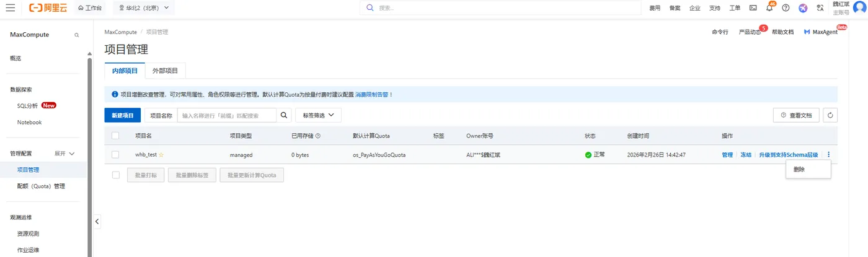The image size is (868, 257).
Task: Click the 新建项目 button
Action: [x=123, y=115]
